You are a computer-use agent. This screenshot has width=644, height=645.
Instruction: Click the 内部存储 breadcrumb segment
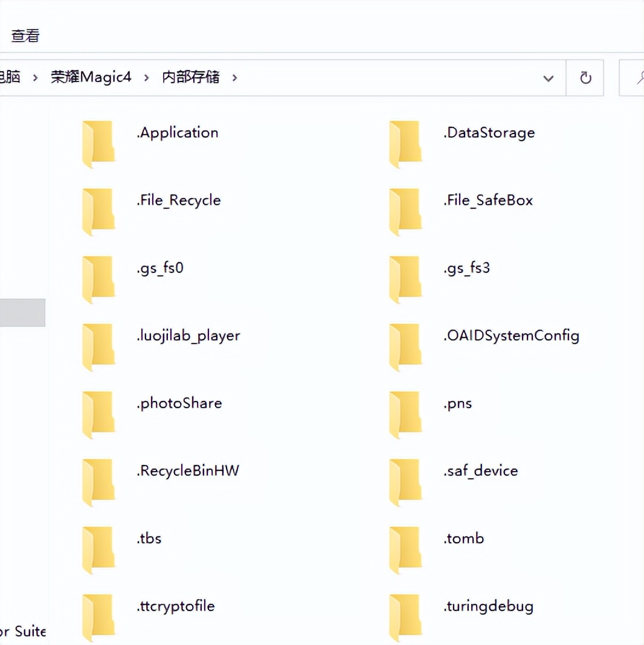coord(190,77)
